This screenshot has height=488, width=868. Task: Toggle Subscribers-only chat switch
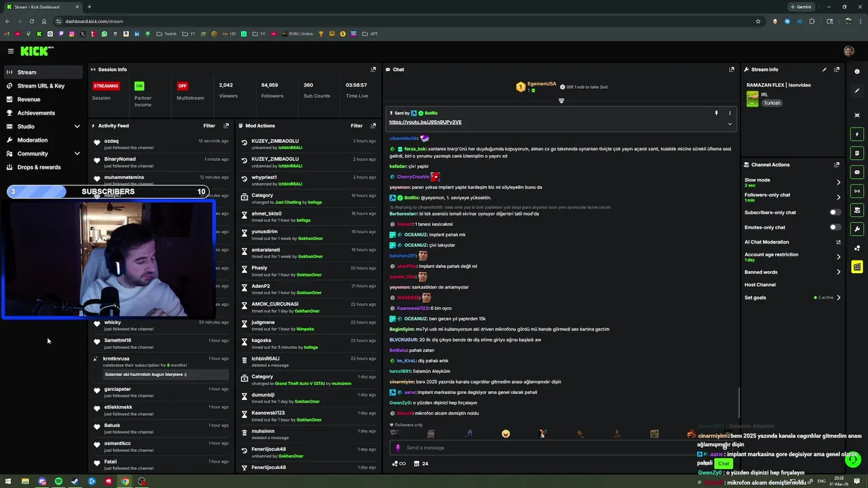tap(835, 212)
